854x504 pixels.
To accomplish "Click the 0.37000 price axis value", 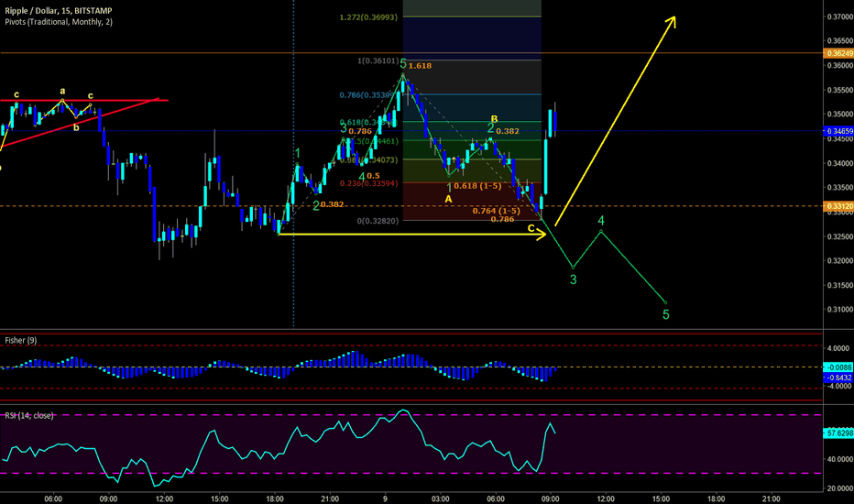I will (x=840, y=16).
